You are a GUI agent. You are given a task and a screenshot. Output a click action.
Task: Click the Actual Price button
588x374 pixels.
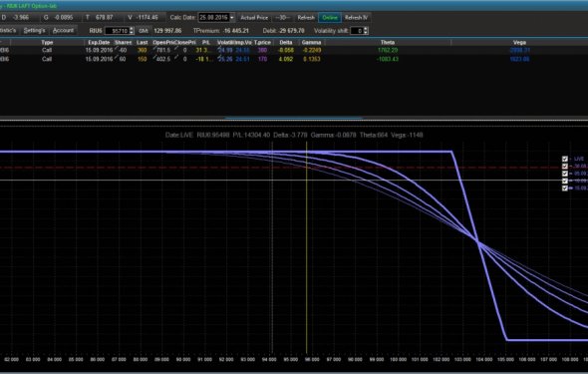click(254, 18)
